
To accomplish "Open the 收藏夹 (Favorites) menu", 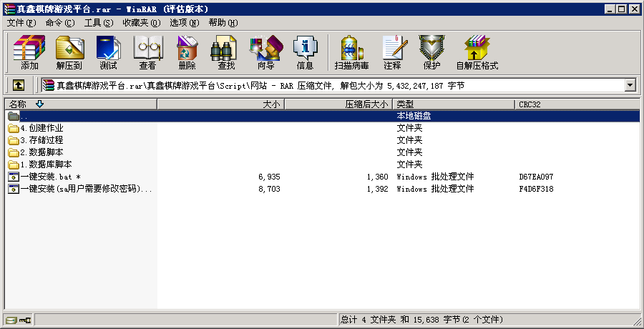I will click(140, 23).
